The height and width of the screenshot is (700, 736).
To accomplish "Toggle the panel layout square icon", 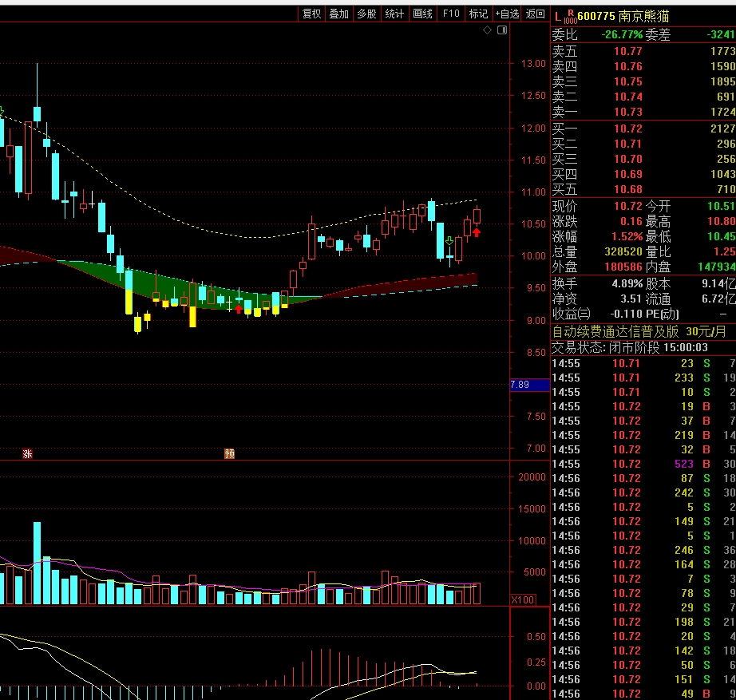I will coord(502,30).
